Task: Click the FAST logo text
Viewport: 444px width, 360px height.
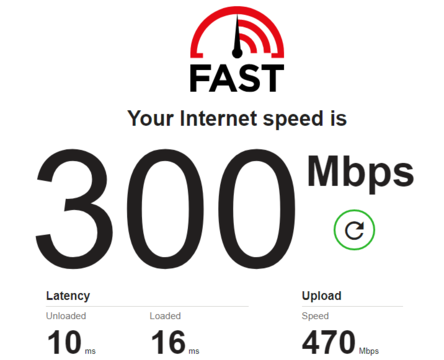Action: tap(237, 78)
